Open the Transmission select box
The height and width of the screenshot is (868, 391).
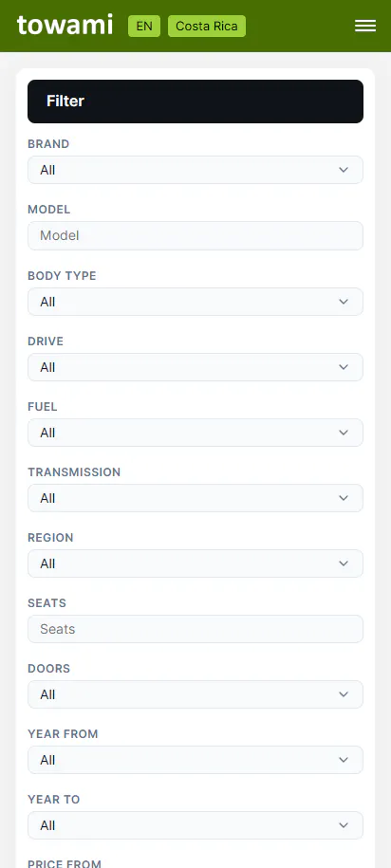point(195,498)
